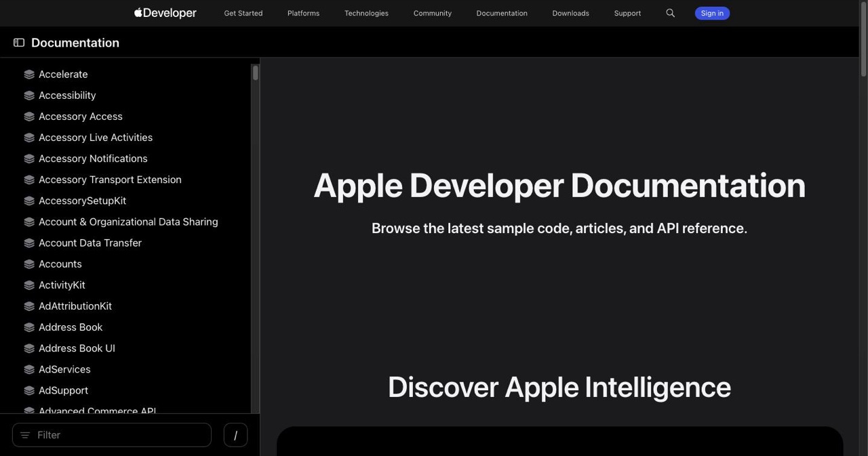
Task: Open the Get Started menu
Action: click(243, 13)
